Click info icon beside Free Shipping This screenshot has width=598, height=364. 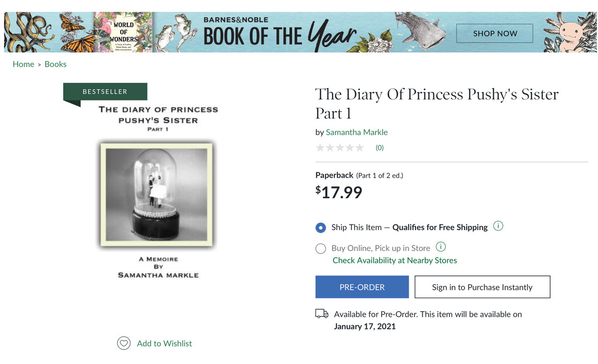pos(498,226)
